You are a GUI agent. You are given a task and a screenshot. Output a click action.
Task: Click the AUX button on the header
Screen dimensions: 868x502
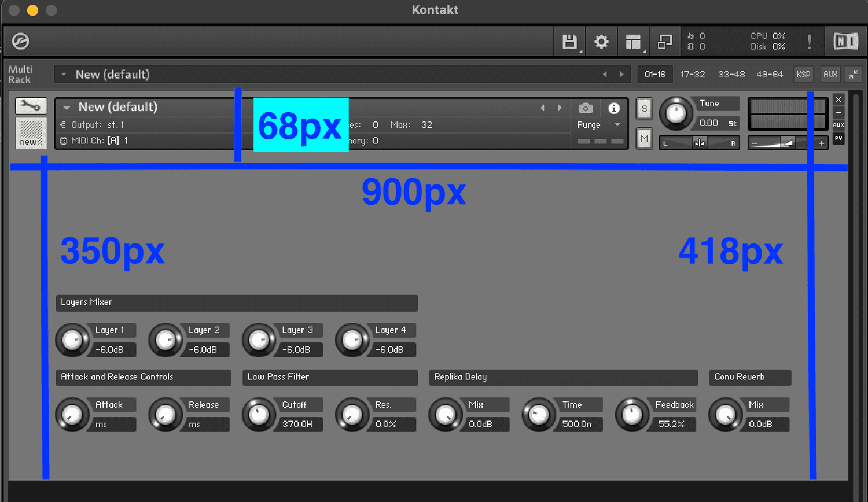point(830,74)
